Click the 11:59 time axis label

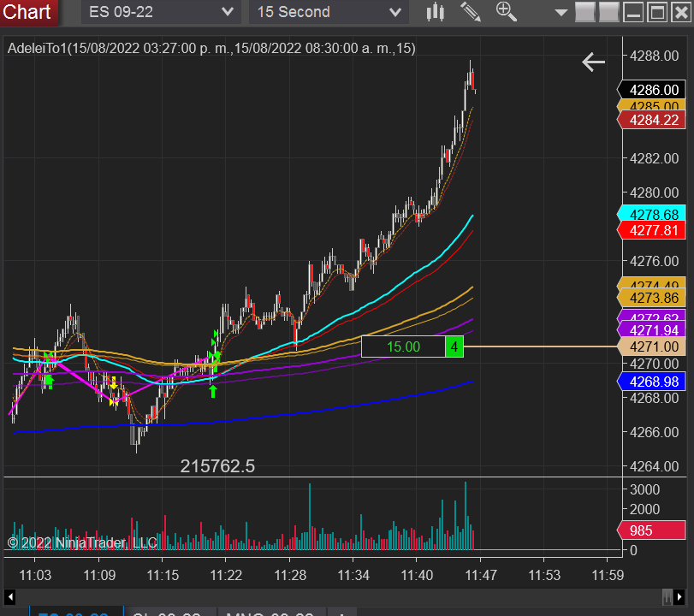608,575
